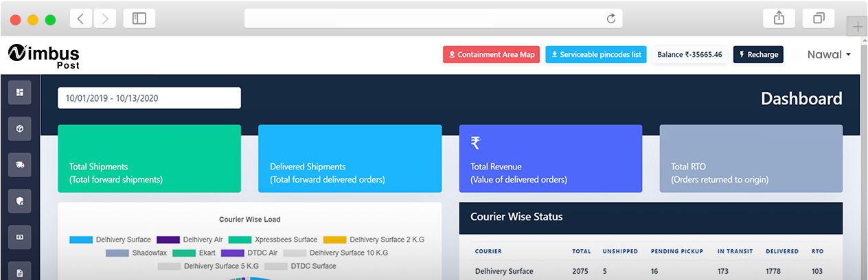
Task: Click total value 2075 for Delhivery Surface
Action: pos(581,272)
